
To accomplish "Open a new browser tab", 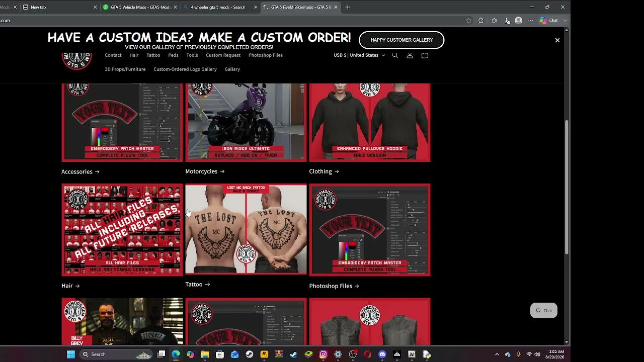I will 348,7.
